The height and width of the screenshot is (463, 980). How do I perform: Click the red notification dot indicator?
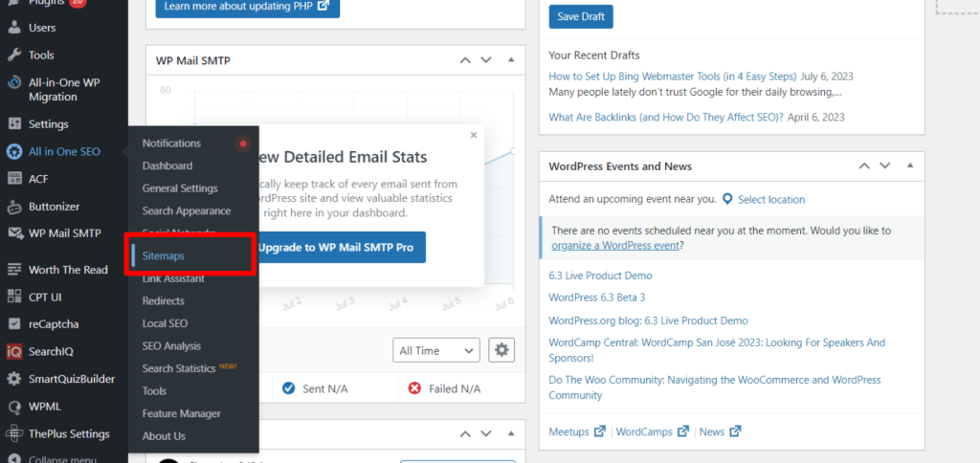coord(243,143)
